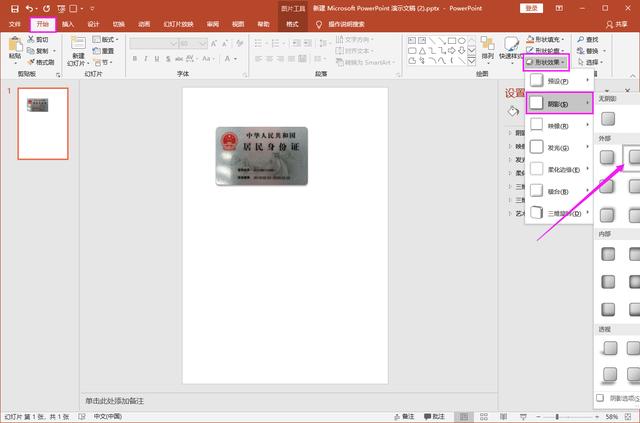The width and height of the screenshot is (640, 423).
Task: Switch to the 格式 picture tools tab
Action: pyautogui.click(x=292, y=23)
